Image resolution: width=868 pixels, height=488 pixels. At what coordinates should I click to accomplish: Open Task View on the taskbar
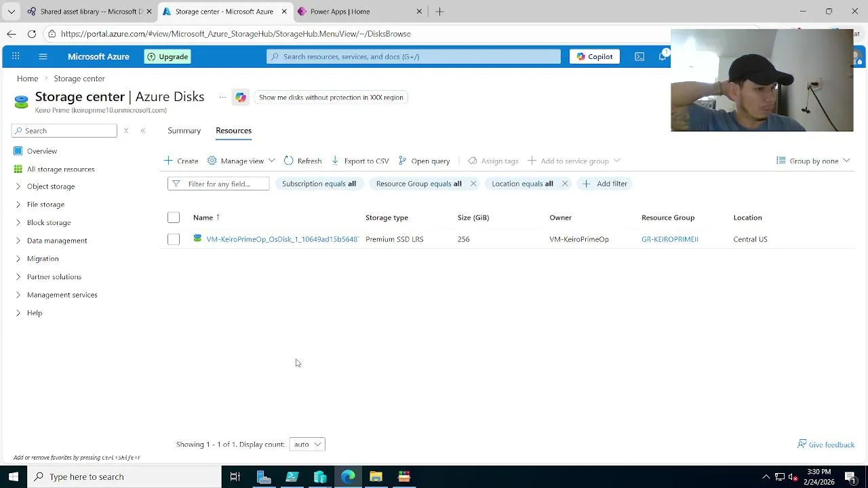(235, 476)
